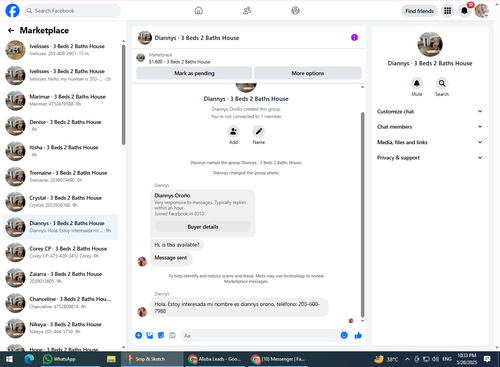
Task: Open Nikeya - 3 Beds 2 Baths House chat
Action: [x=60, y=328]
